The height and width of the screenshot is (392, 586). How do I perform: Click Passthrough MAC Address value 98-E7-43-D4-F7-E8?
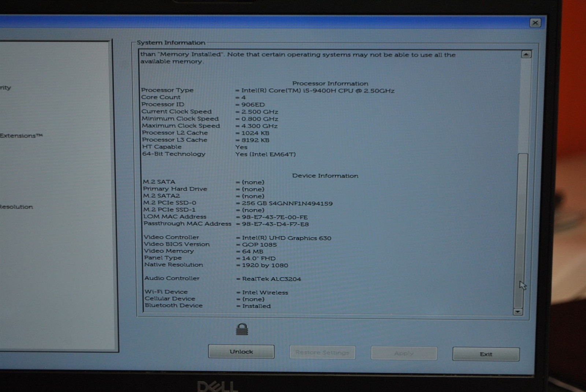tap(275, 224)
